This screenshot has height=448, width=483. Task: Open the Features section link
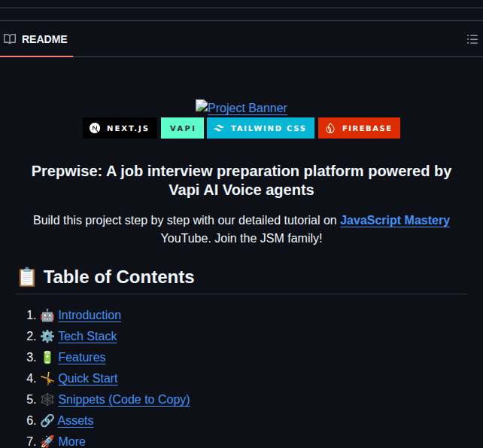(82, 357)
